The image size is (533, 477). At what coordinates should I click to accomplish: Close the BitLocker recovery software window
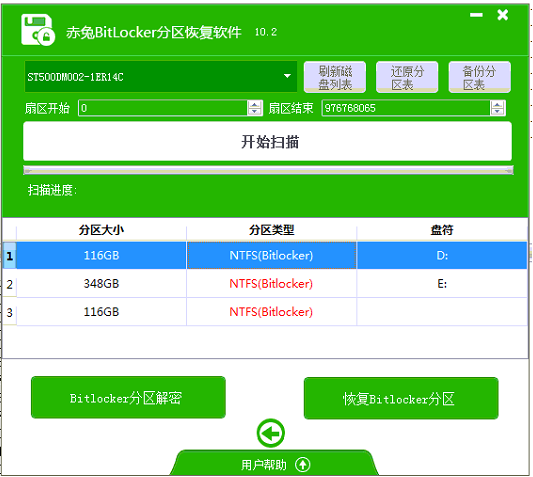[502, 15]
